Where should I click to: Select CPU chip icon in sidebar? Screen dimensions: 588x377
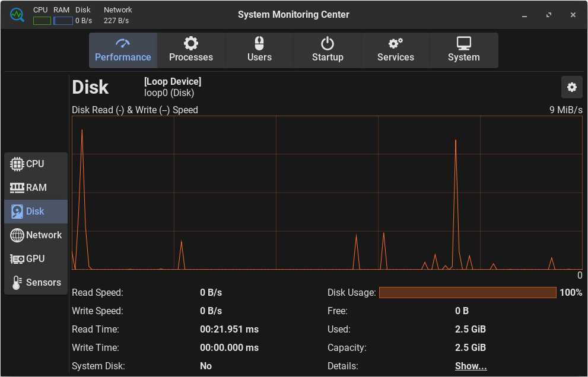tap(17, 164)
